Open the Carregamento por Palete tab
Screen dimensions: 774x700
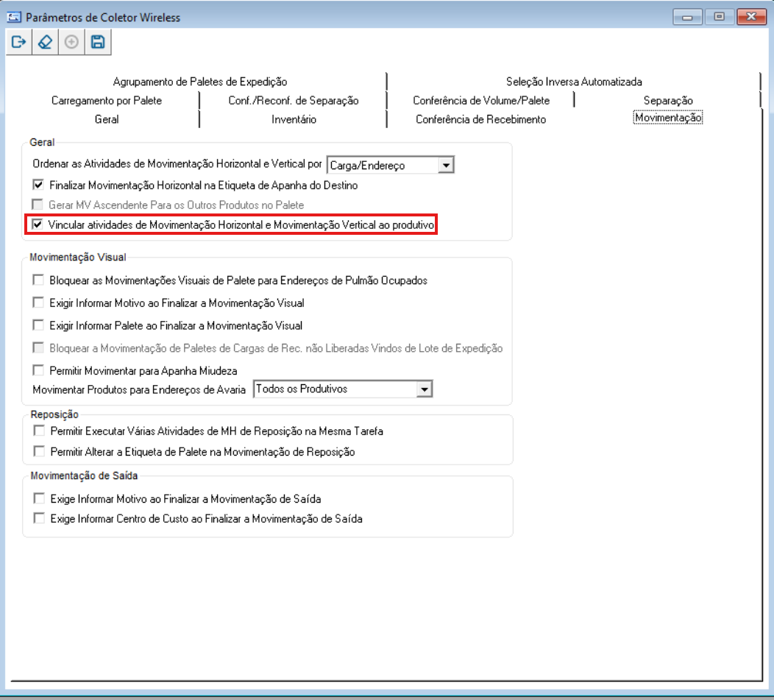pyautogui.click(x=107, y=100)
